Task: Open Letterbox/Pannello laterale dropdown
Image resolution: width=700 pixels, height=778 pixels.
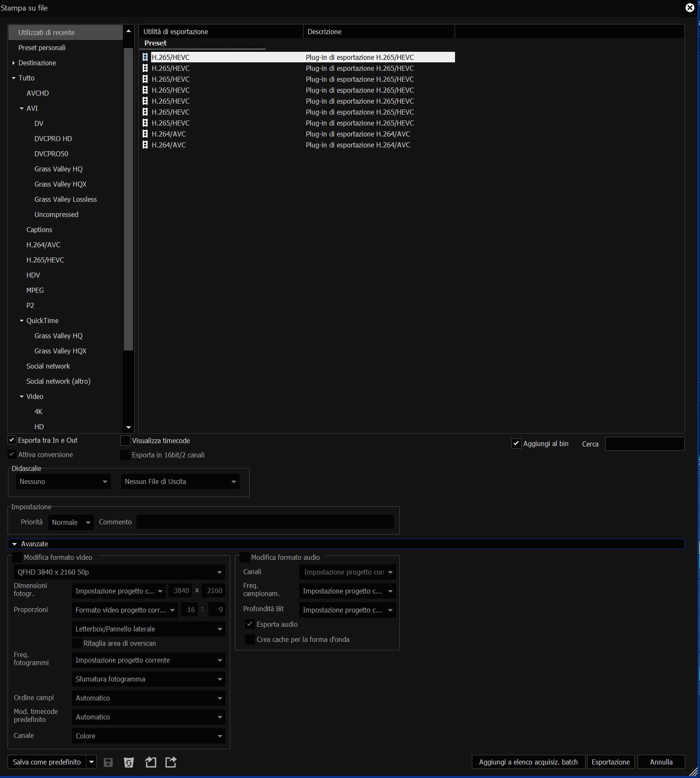Action: pos(149,629)
